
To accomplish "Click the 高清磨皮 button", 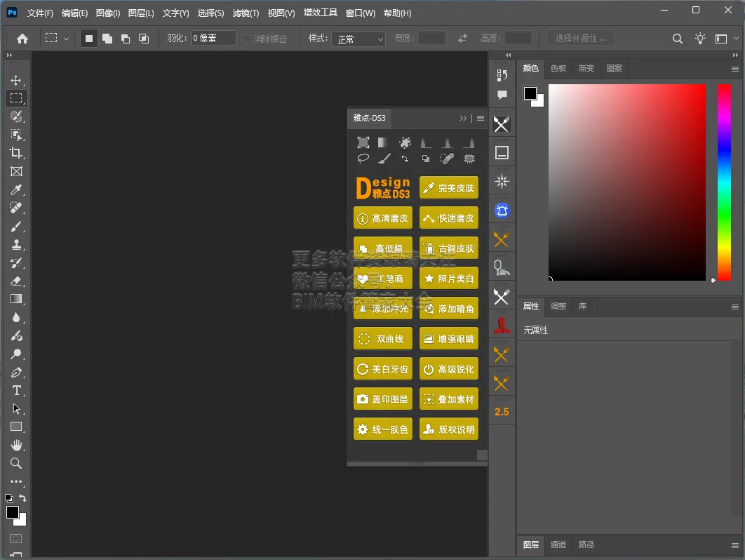I will [383, 218].
